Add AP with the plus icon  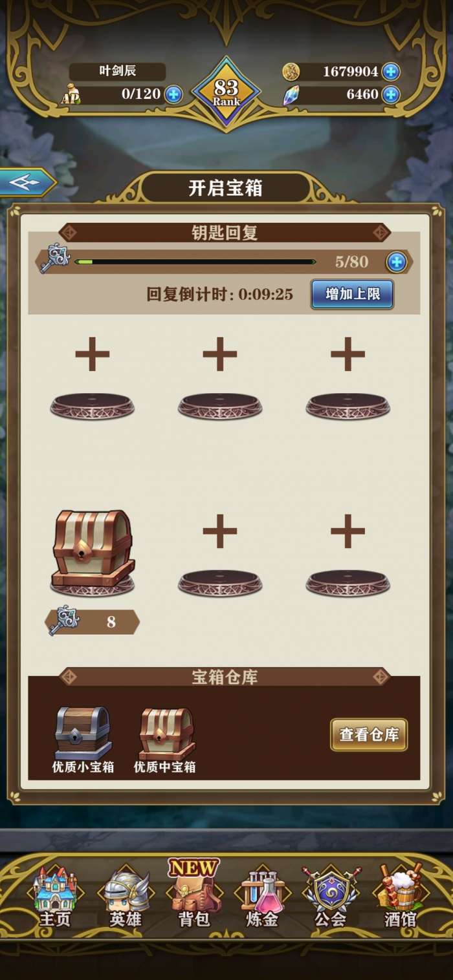[x=173, y=94]
